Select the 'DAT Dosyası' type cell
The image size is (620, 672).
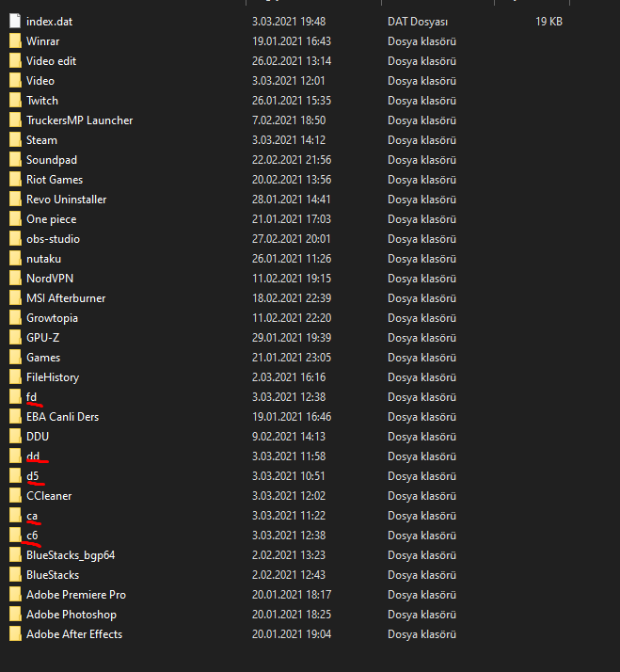point(418,22)
